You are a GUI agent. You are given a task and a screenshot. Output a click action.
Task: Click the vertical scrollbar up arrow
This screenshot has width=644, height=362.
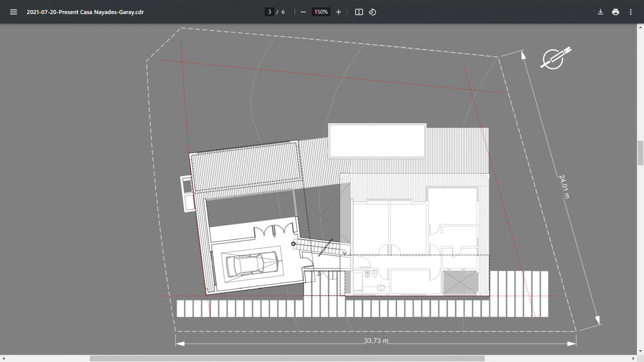point(640,27)
